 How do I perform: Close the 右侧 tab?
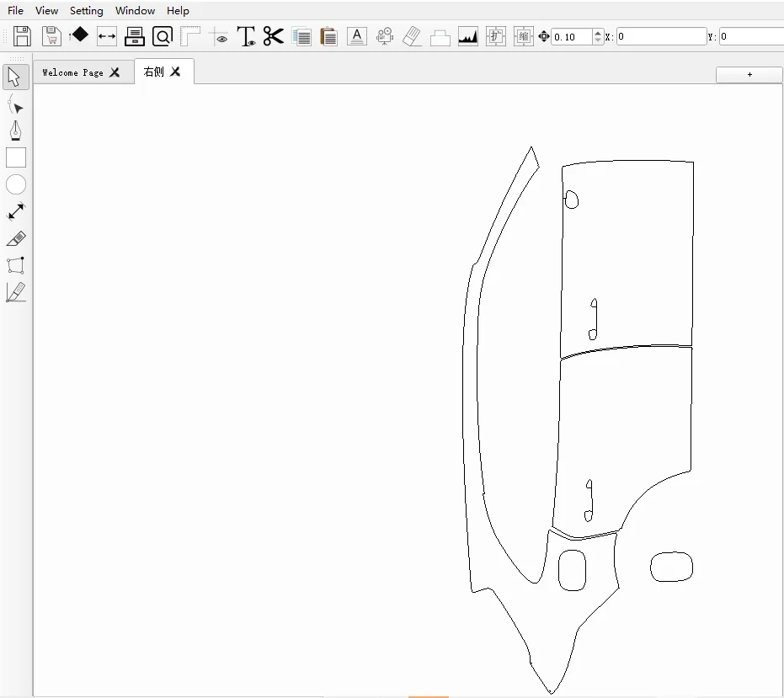click(175, 72)
